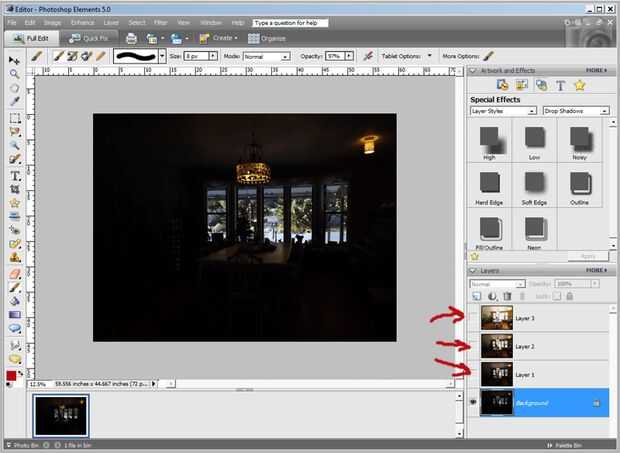Select the Type tool
This screenshot has width=620, height=453.
[x=15, y=176]
